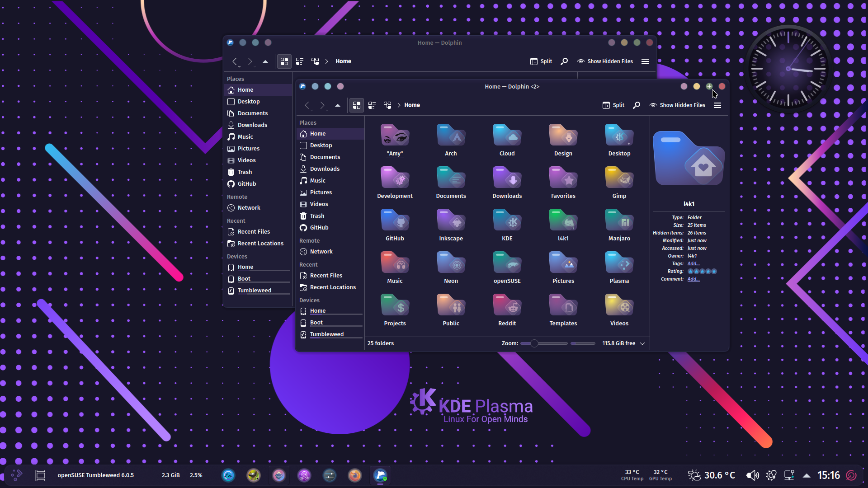This screenshot has width=868, height=488.
Task: Switch to Details view mode in Dolphin <2>
Action: [x=387, y=105]
